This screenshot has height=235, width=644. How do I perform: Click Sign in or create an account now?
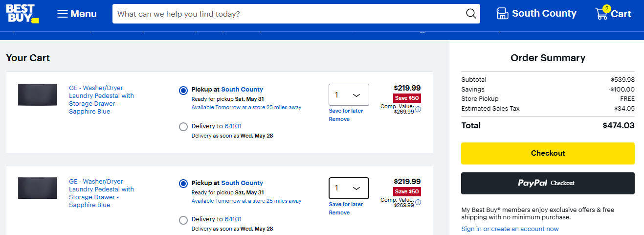[510, 229]
